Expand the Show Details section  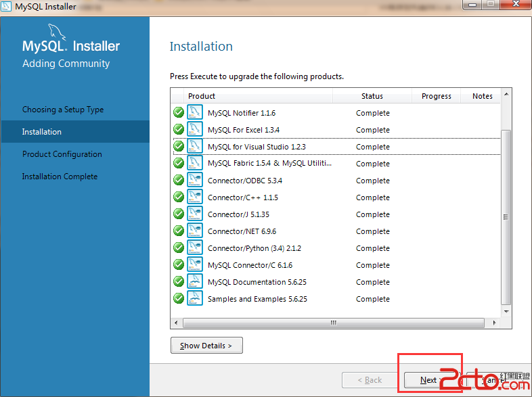(x=206, y=346)
